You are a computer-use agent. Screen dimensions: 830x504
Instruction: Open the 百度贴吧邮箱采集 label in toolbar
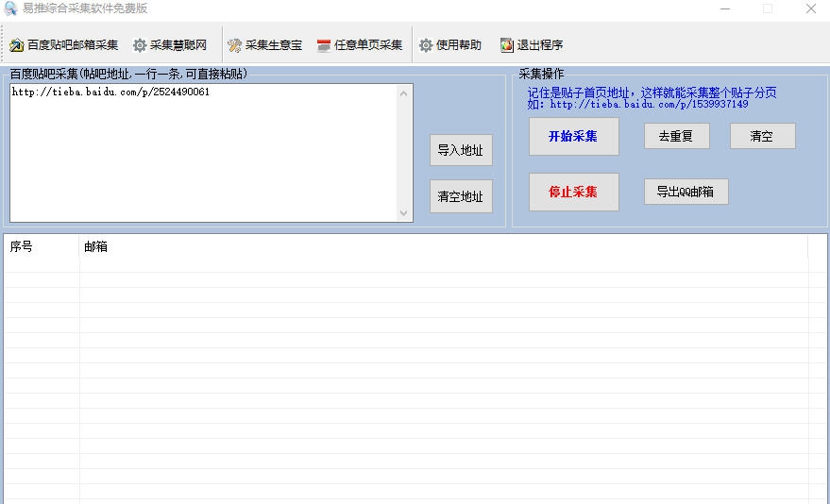click(73, 45)
